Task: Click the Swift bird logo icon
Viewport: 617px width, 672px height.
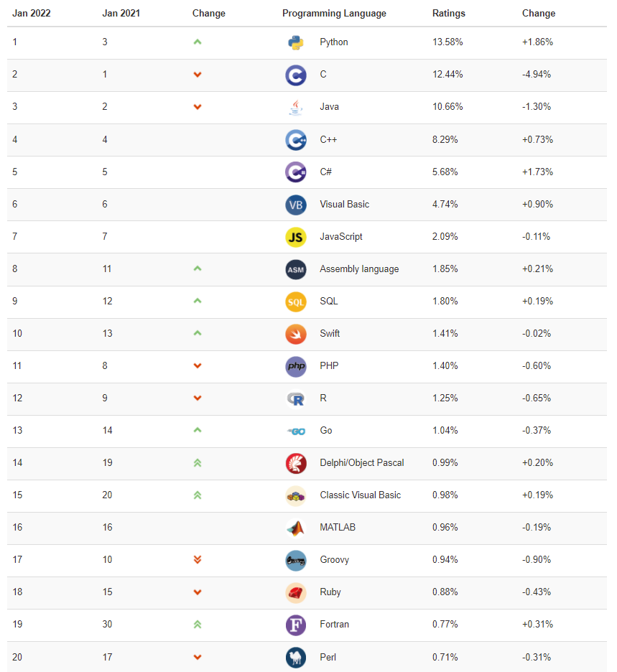Action: tap(295, 333)
